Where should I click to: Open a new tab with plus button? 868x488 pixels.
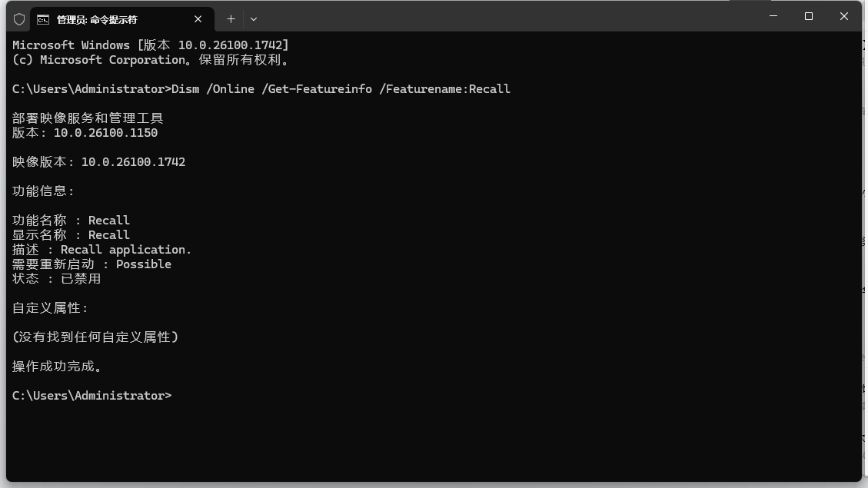pos(231,19)
